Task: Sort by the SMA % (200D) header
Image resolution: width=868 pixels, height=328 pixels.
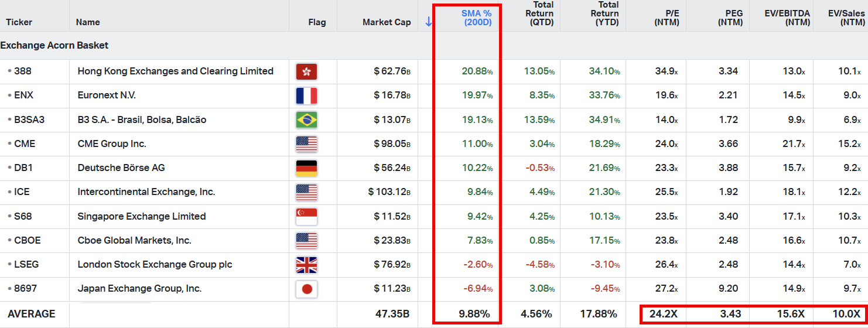Action: 477,18
